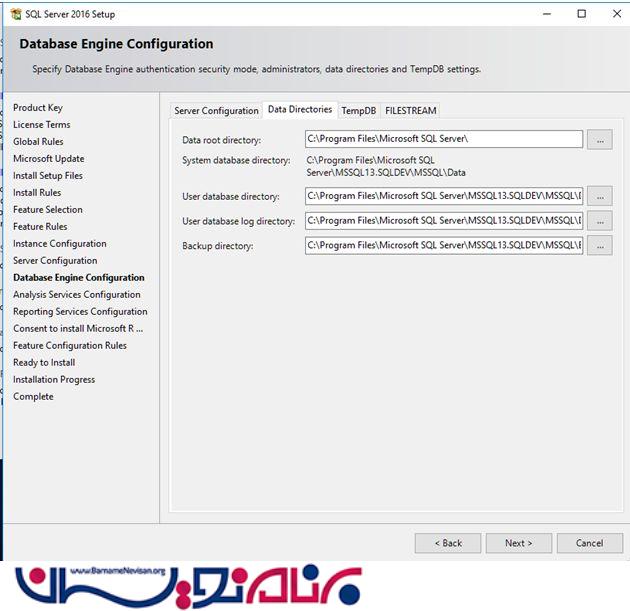
Task: Focus the User database directory field
Action: [443, 196]
